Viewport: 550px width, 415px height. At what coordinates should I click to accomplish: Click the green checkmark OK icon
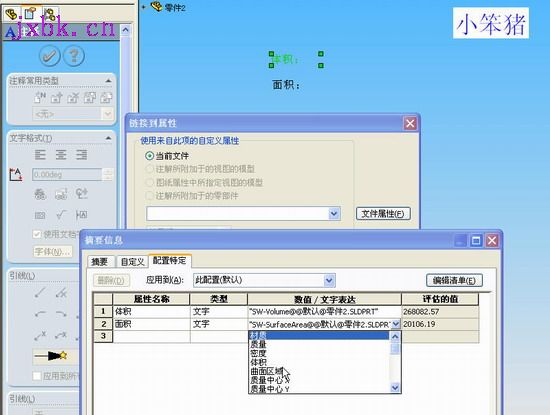[x=49, y=56]
